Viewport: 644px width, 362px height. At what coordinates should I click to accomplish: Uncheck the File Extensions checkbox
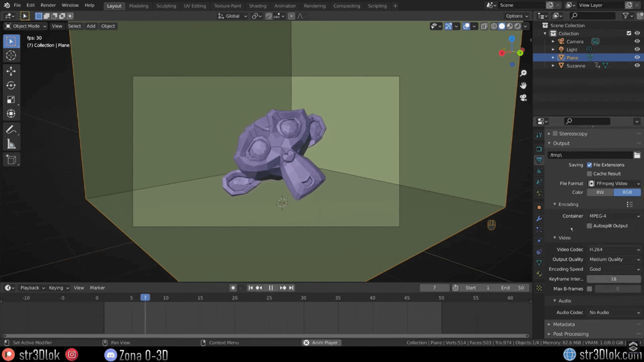point(589,165)
